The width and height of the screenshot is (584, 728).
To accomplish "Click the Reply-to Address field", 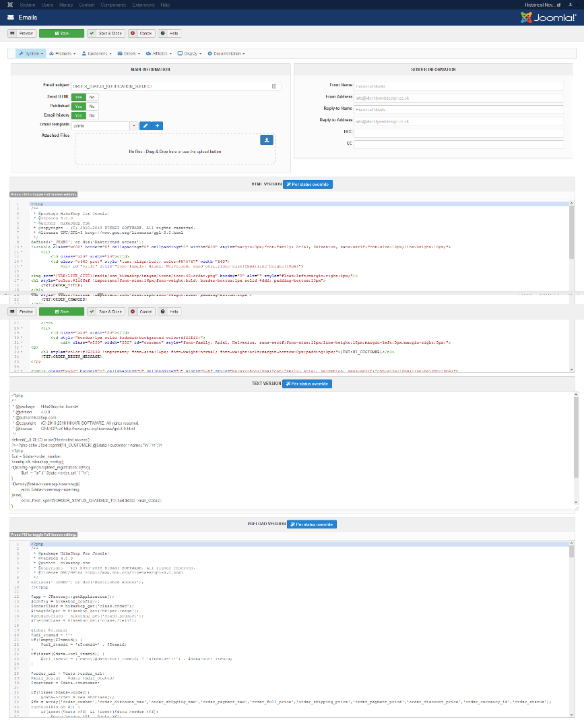I will (x=458, y=121).
